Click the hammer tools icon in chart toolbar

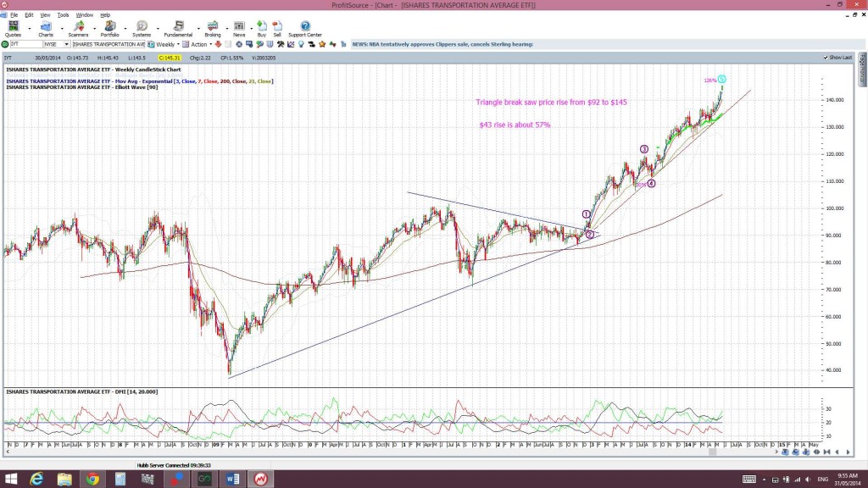pyautogui.click(x=281, y=44)
